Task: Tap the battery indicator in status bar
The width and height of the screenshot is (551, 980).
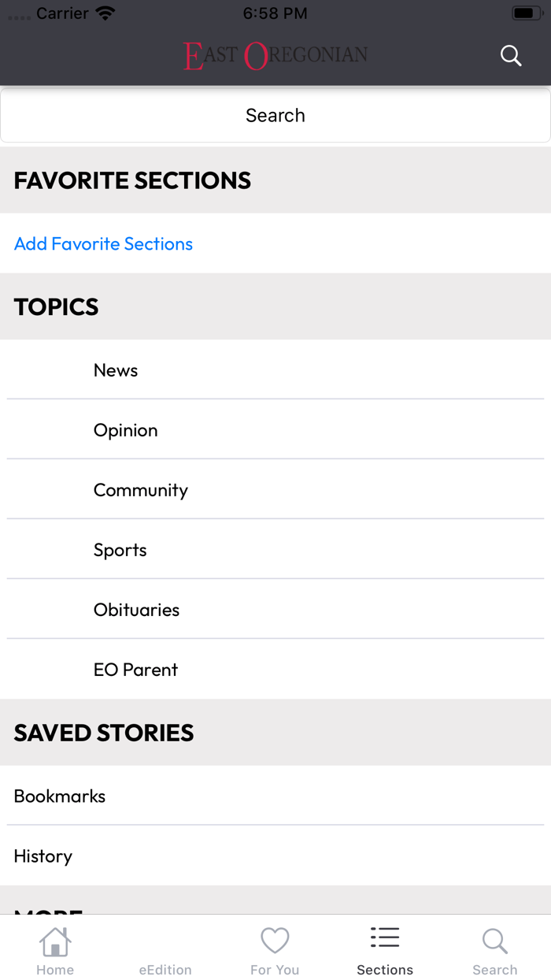Action: click(526, 11)
